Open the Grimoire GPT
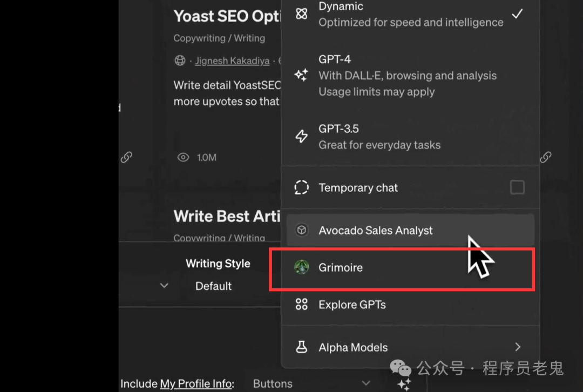This screenshot has height=392, width=583. [410, 267]
